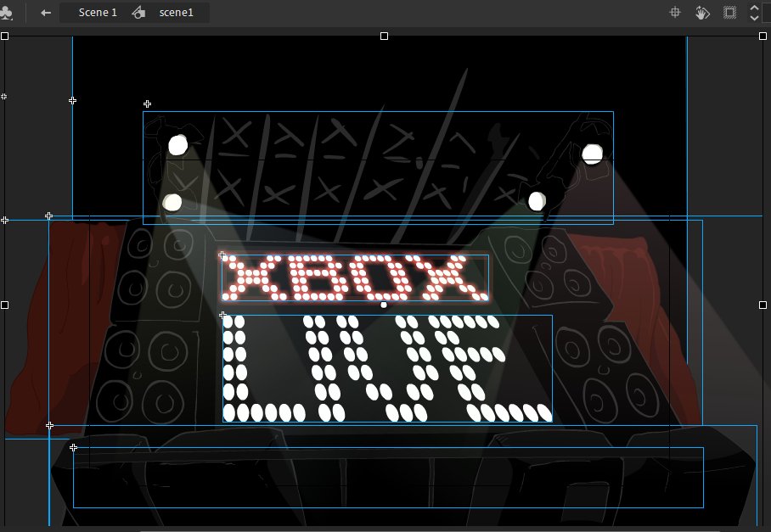The height and width of the screenshot is (532, 771).
Task: Click the back arrow to exit symbol
Action: pos(46,13)
